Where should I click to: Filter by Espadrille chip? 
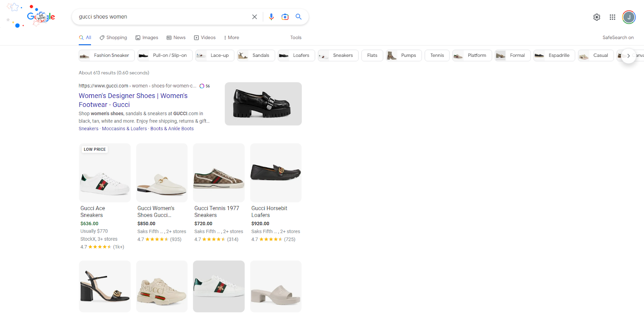pos(554,55)
